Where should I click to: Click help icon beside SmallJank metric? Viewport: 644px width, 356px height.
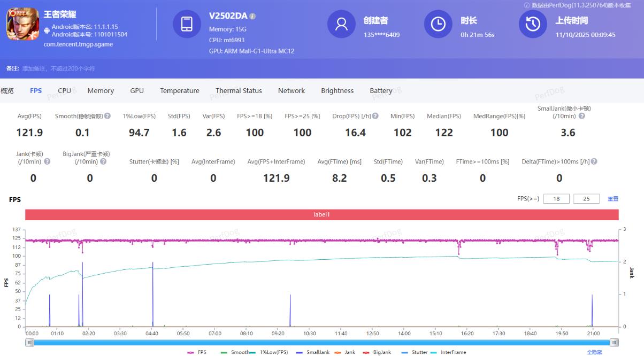pos(582,116)
